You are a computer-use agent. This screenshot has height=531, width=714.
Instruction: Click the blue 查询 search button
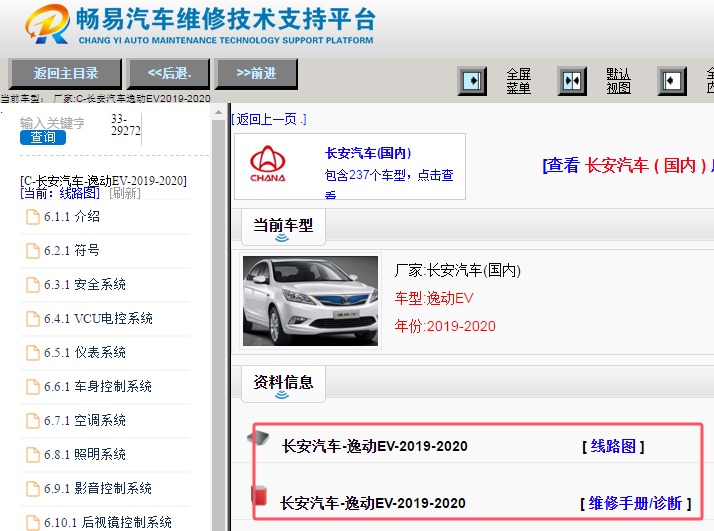tap(43, 137)
